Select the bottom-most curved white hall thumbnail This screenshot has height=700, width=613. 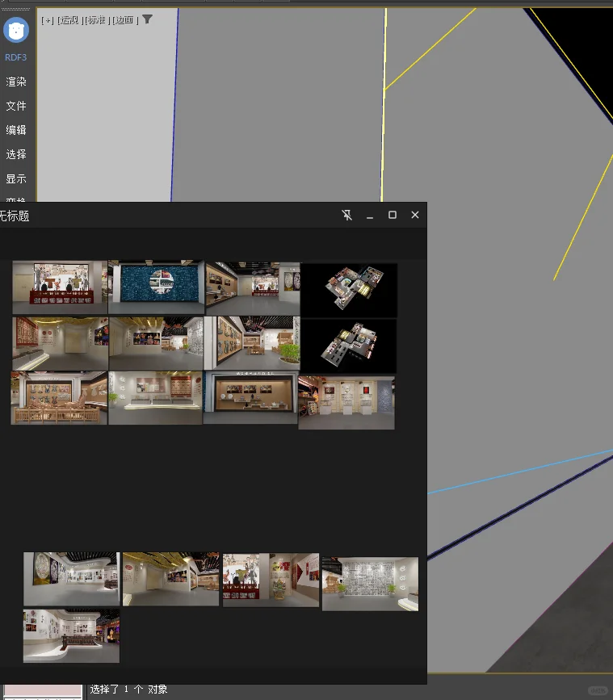coord(71,635)
